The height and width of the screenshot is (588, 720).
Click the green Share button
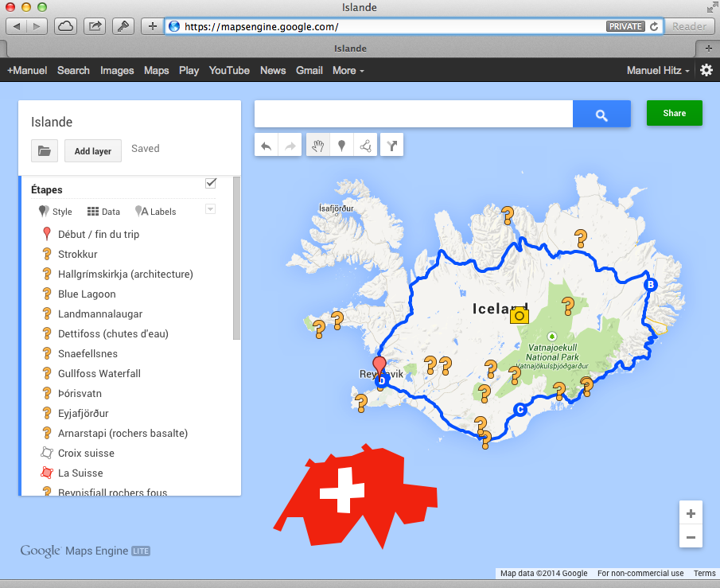[x=674, y=113]
